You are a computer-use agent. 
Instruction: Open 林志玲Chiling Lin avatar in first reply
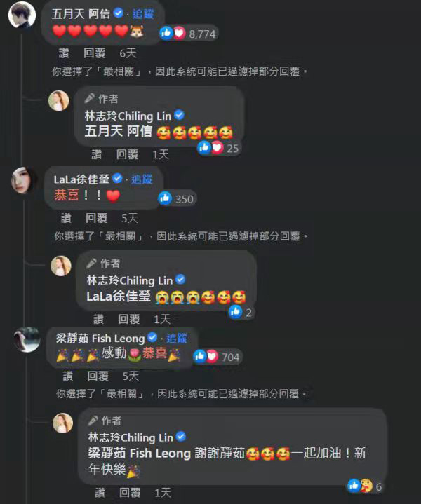[x=58, y=101]
